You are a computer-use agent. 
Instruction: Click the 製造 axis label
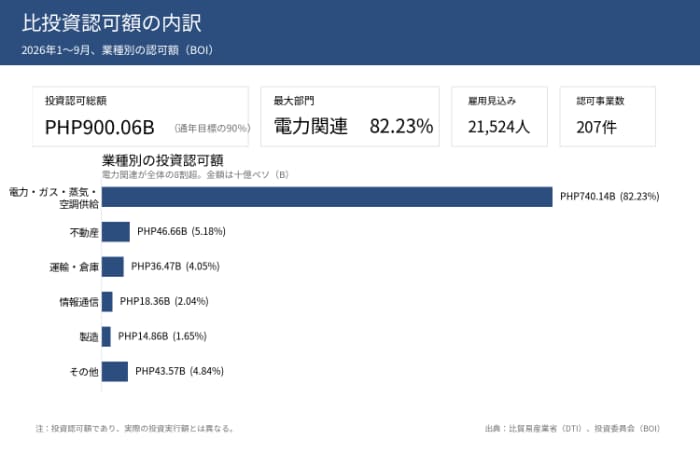tap(89, 337)
